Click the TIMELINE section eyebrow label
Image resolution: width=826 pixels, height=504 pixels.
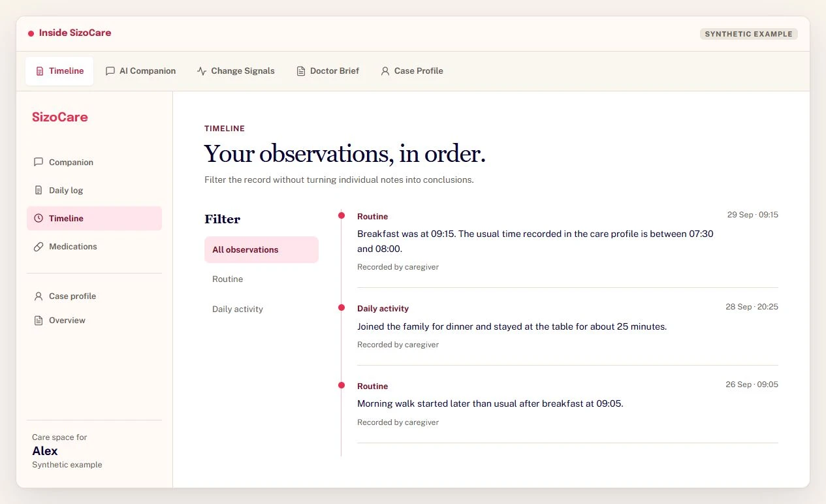tap(225, 129)
